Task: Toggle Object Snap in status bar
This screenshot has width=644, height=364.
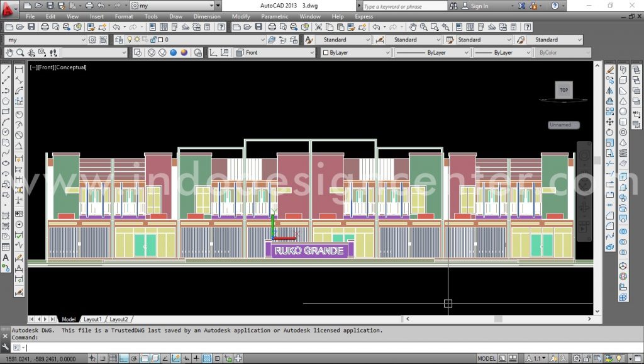Action: tap(145, 359)
